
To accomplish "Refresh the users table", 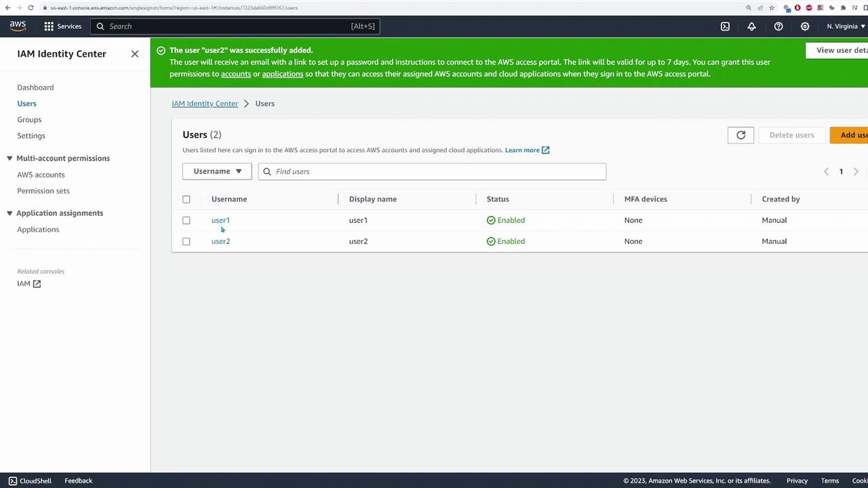I will tap(741, 135).
